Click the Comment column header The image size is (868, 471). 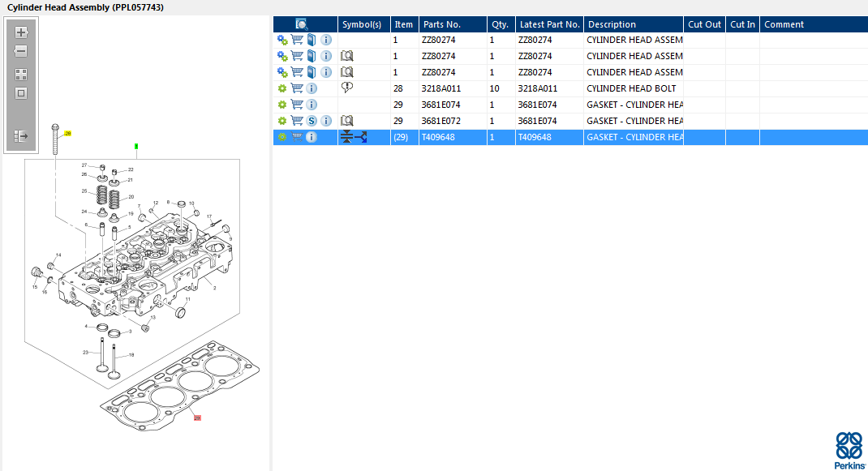[814, 24]
